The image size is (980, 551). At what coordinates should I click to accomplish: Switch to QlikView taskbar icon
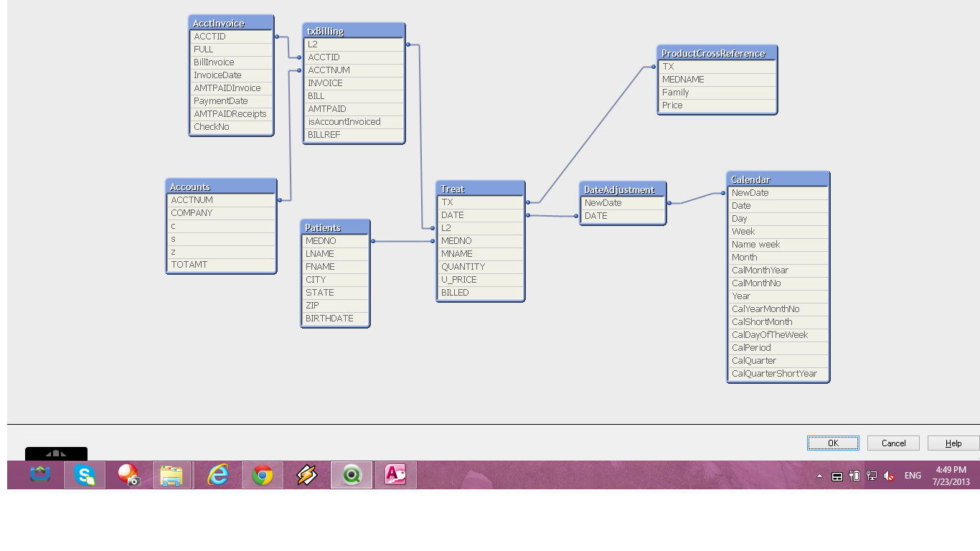352,475
